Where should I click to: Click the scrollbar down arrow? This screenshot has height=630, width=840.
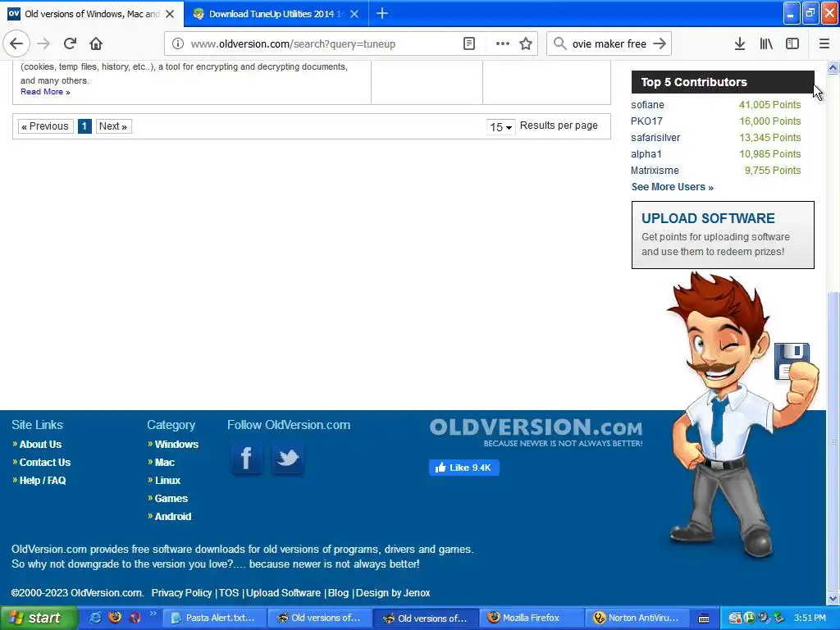coord(833,598)
